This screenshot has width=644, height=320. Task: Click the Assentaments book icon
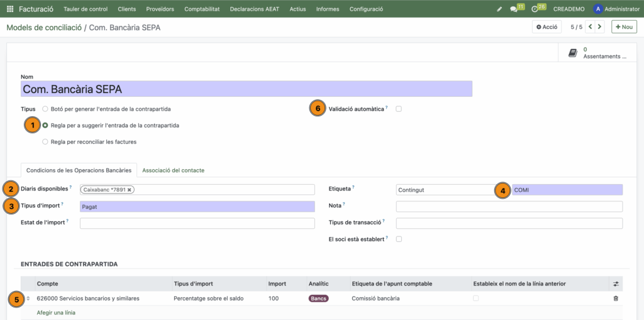coord(573,53)
